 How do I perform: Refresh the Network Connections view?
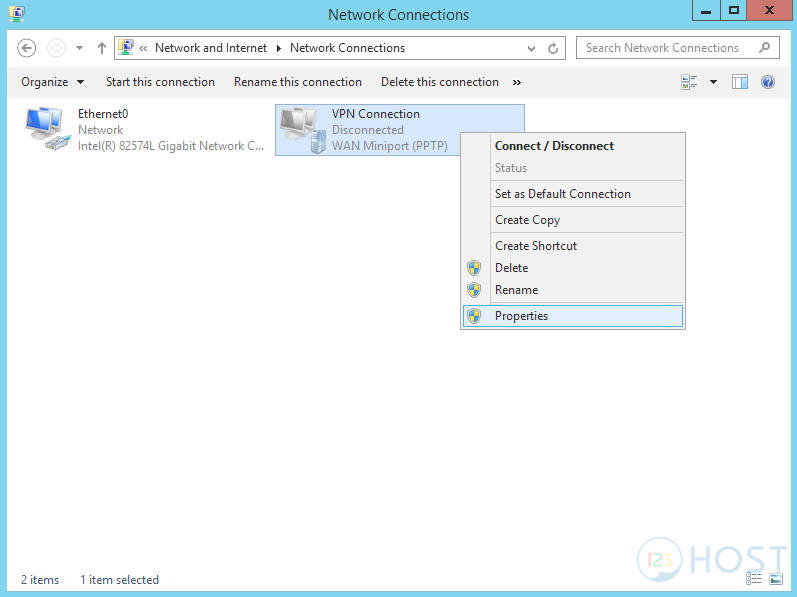553,48
